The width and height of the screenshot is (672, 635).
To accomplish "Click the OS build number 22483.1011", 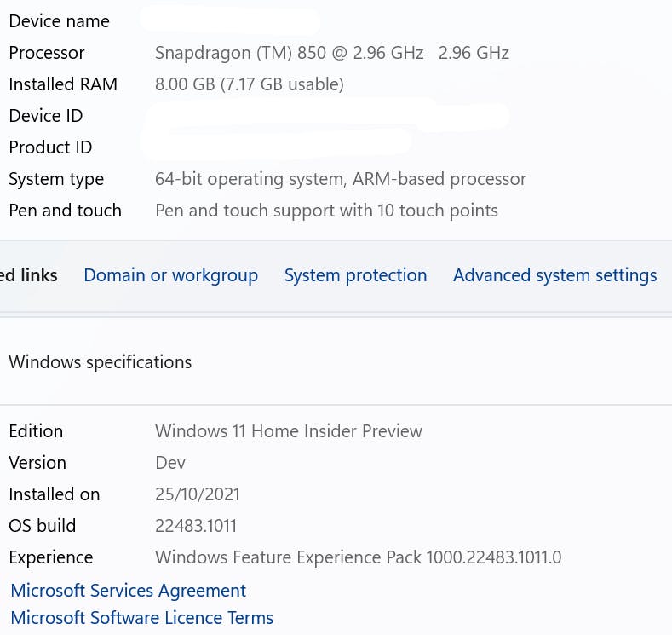I will [195, 526].
